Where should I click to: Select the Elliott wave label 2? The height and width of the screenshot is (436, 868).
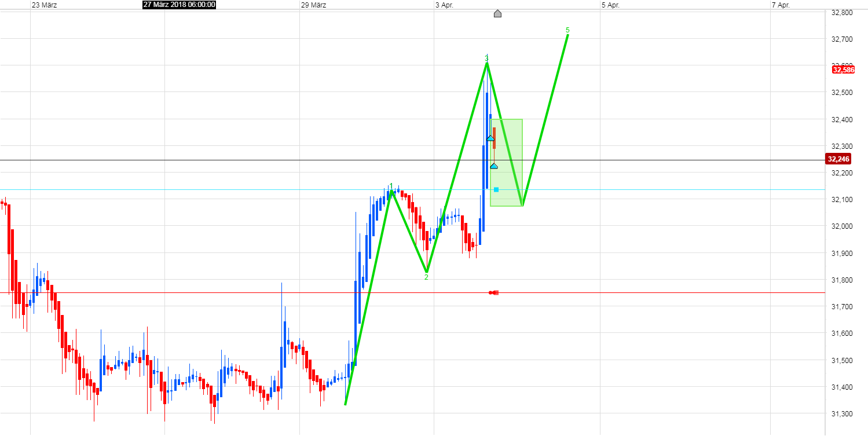pyautogui.click(x=426, y=278)
